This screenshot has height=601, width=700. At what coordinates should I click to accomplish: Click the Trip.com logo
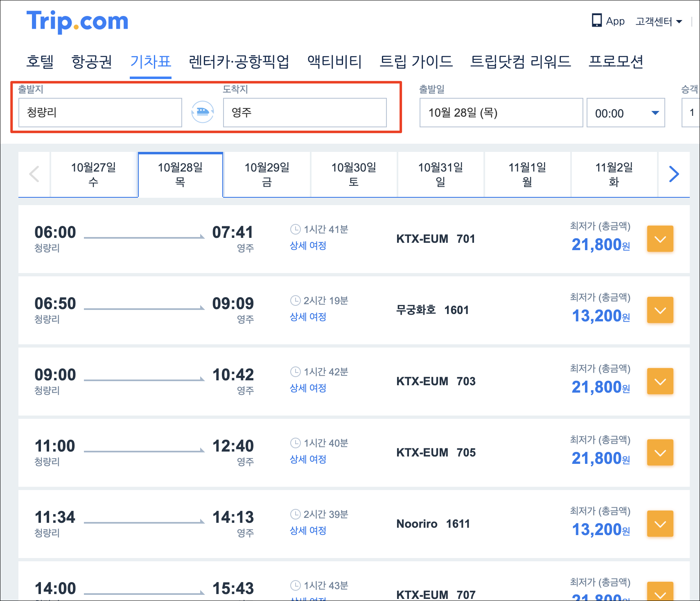point(77,21)
